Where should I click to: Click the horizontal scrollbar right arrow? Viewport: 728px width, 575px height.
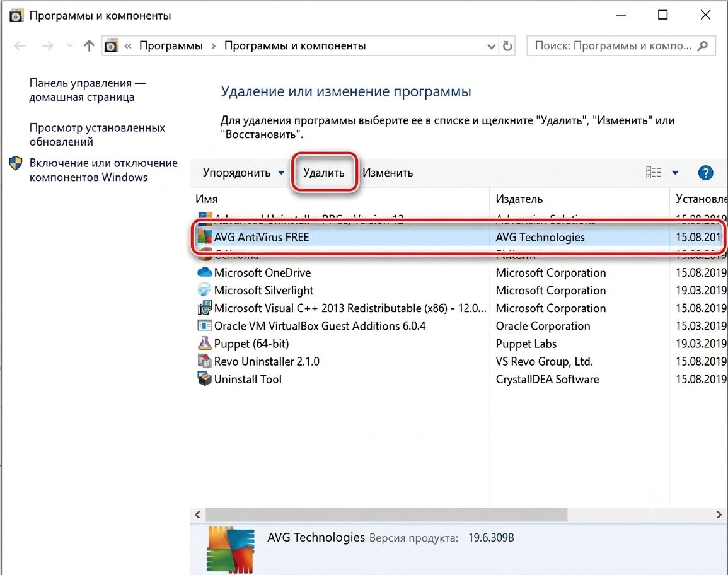point(719,514)
